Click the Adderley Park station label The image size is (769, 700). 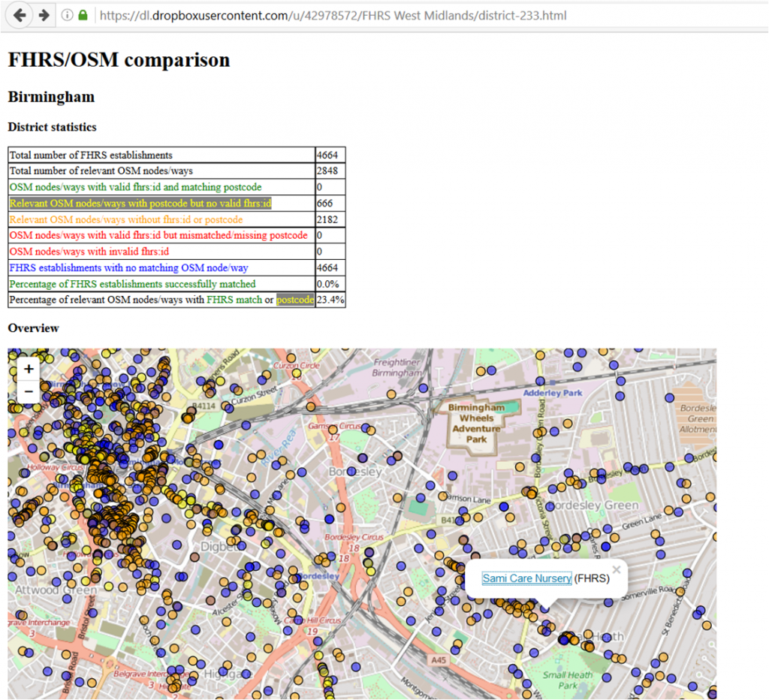pyautogui.click(x=553, y=393)
